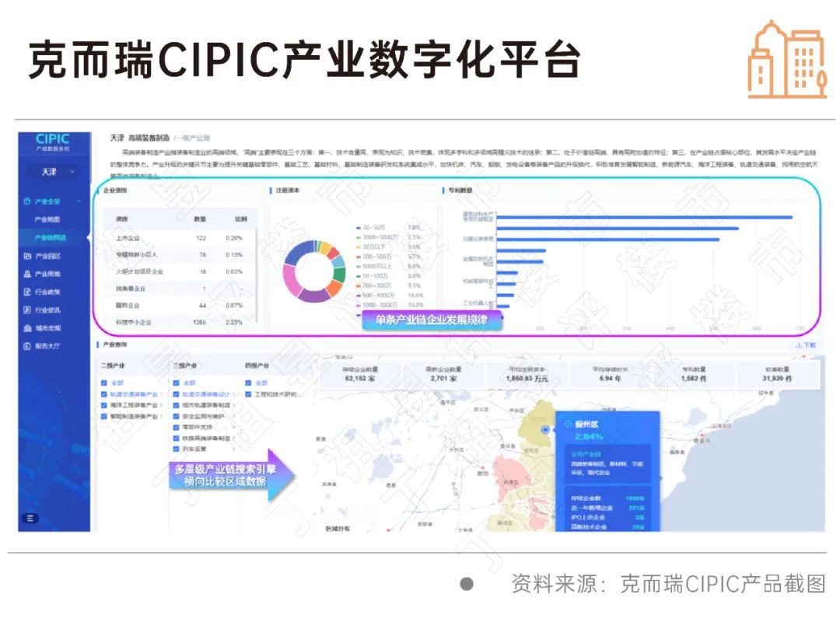Click the 30-50万 legend color swatch
Image resolution: width=840 pixels, height=622 pixels.
(x=359, y=228)
